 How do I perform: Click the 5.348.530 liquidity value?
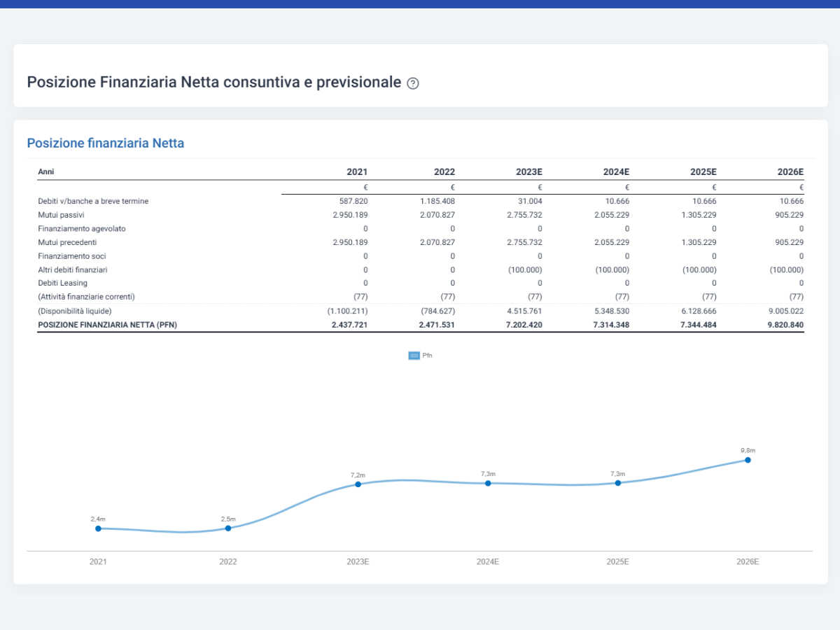(611, 311)
